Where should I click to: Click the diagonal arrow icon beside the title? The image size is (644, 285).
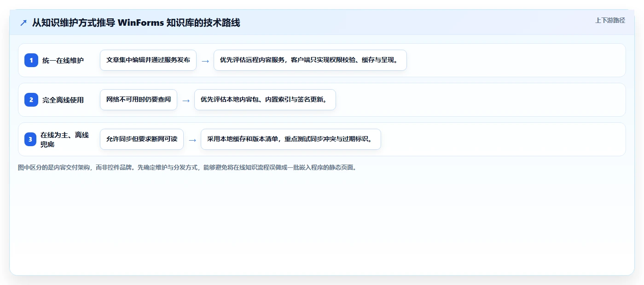coord(23,23)
